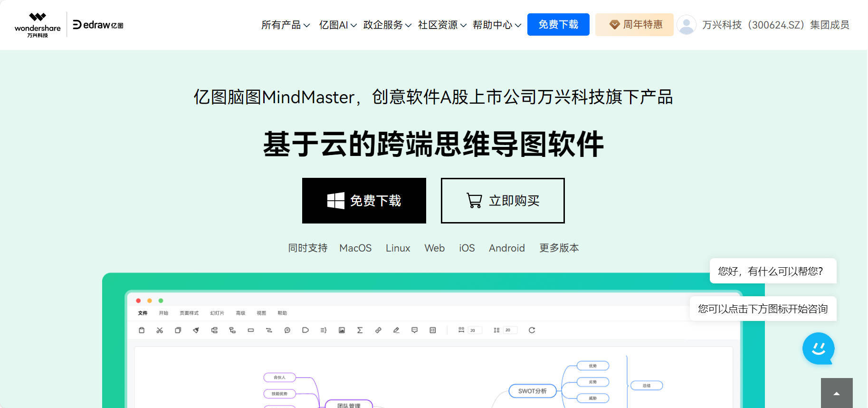Open the 周年特惠 promotion button
This screenshot has width=868, height=408.
(634, 24)
